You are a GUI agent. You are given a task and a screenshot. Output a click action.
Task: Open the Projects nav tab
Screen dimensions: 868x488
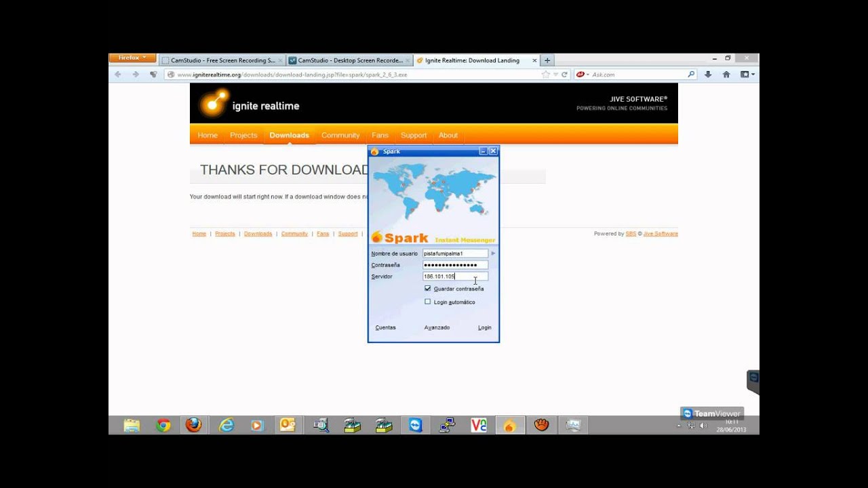click(x=243, y=135)
